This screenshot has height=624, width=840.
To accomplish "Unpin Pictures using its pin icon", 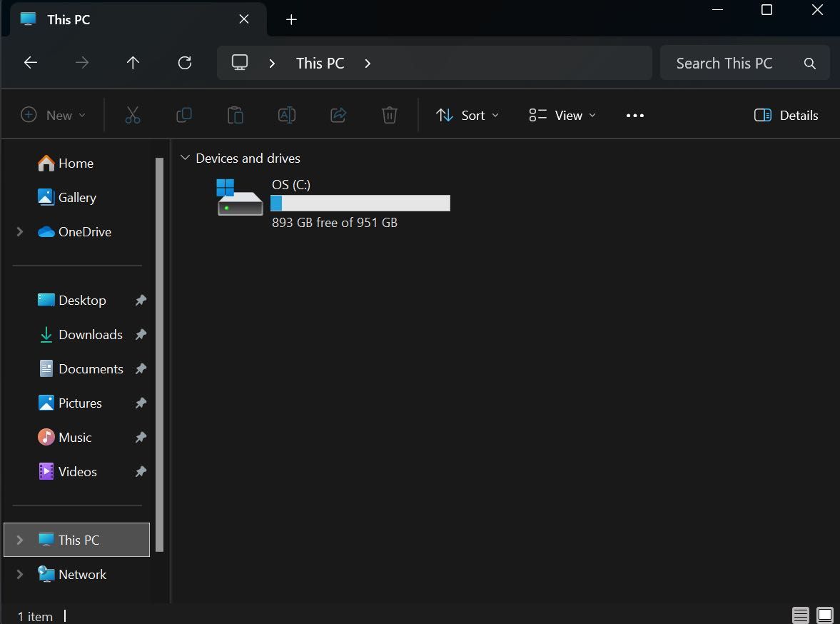I will [x=141, y=403].
